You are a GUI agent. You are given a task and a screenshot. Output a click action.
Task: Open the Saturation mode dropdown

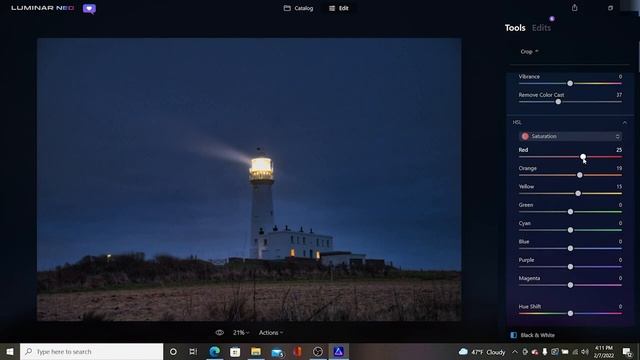tap(570, 136)
